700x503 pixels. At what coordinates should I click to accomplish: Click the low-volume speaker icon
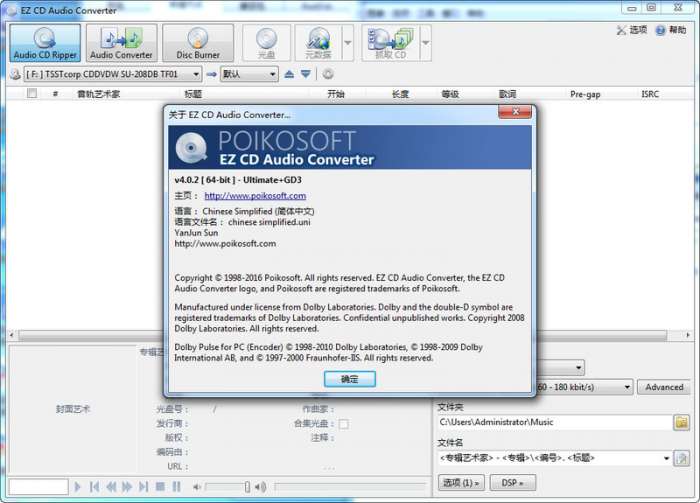[x=196, y=487]
